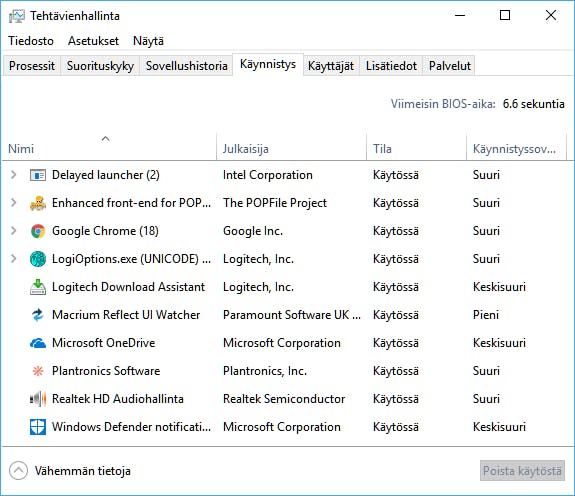The height and width of the screenshot is (496, 575).
Task: Select the LogiOptions.exe teal icon
Action: click(38, 259)
